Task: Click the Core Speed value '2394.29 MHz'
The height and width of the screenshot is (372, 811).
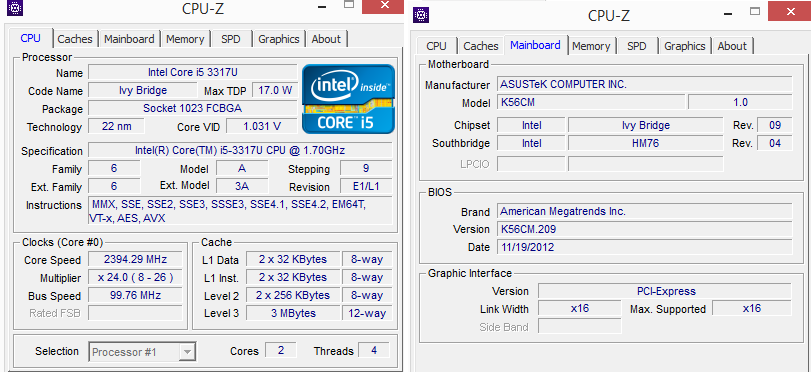Action: point(136,259)
